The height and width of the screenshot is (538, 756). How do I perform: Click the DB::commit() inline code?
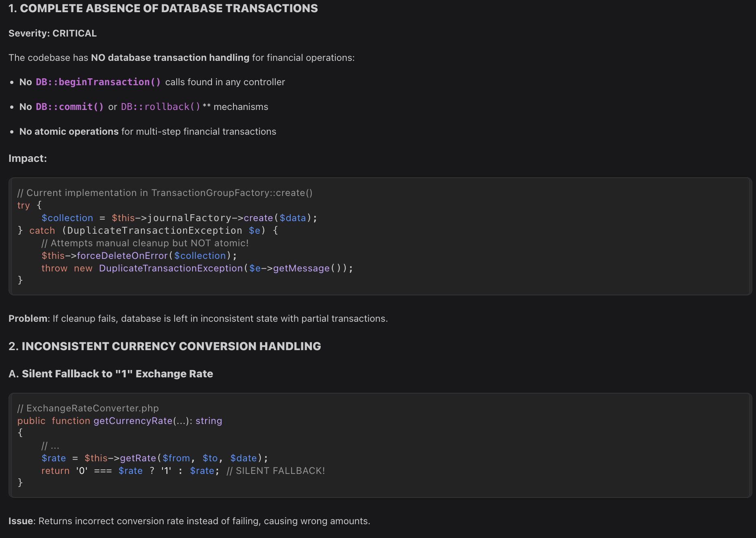[x=69, y=107]
